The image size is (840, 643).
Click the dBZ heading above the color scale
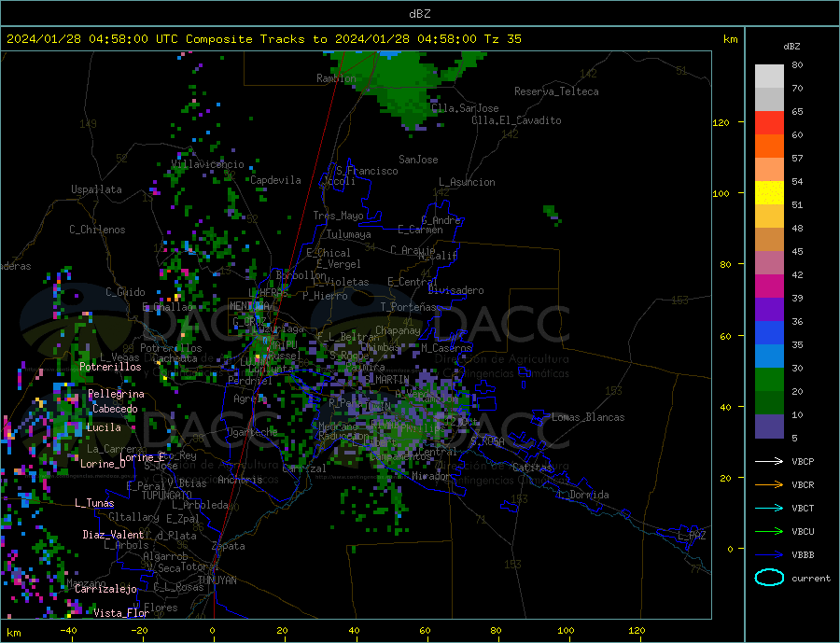pyautogui.click(x=791, y=47)
